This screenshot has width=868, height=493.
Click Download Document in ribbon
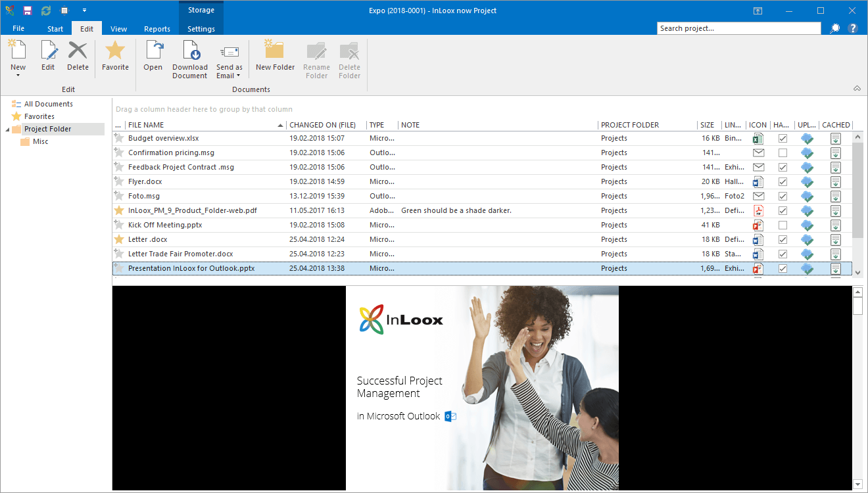(190, 59)
